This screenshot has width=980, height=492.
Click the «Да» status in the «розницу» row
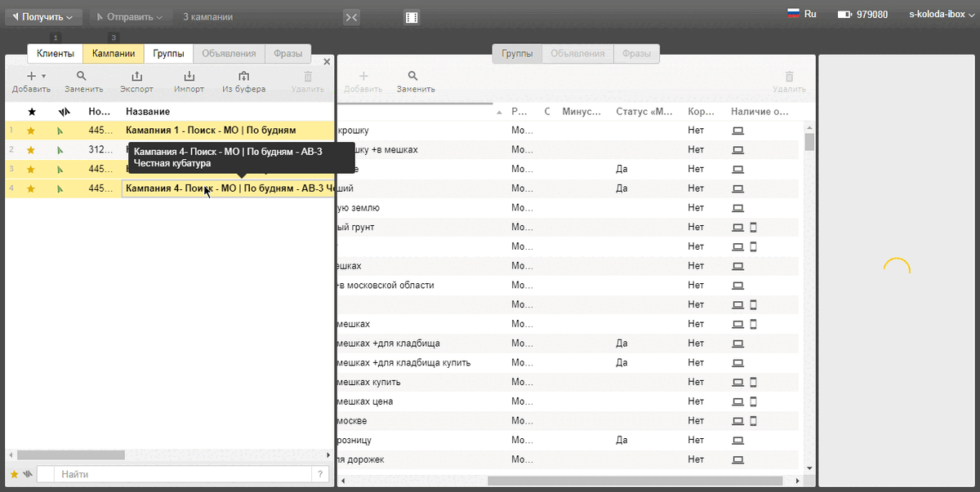tap(621, 440)
